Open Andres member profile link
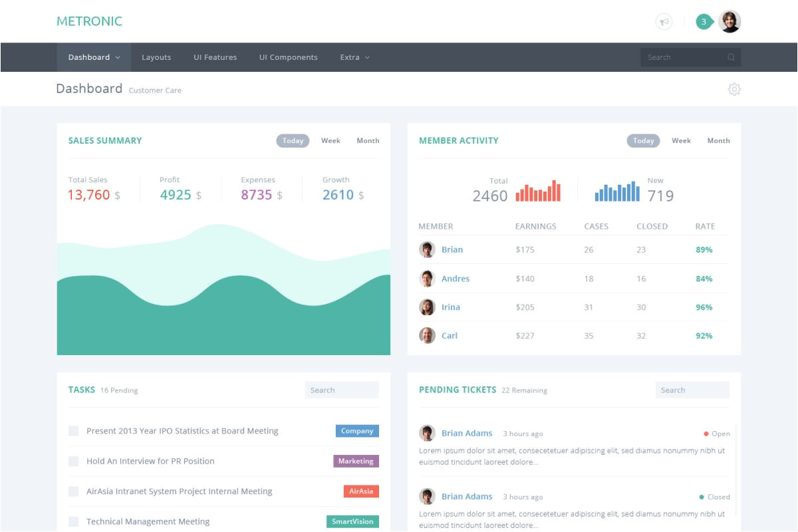The width and height of the screenshot is (798, 532). (455, 279)
